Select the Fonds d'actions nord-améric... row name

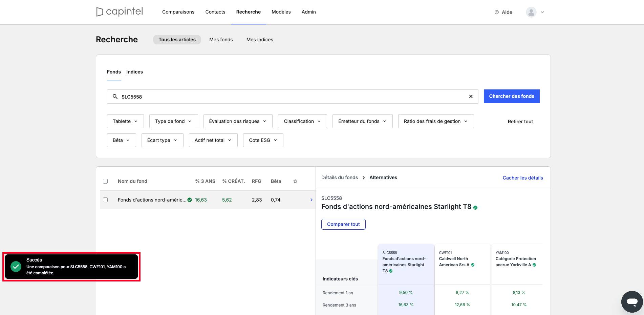coord(152,200)
